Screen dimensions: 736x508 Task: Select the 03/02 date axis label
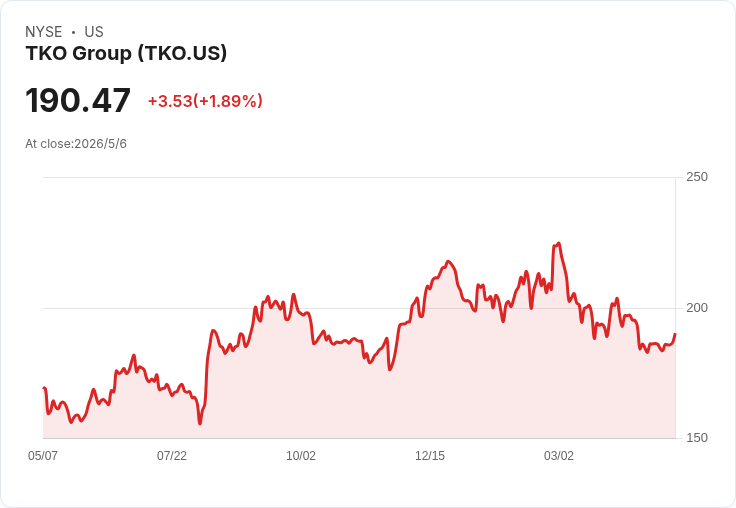559,456
